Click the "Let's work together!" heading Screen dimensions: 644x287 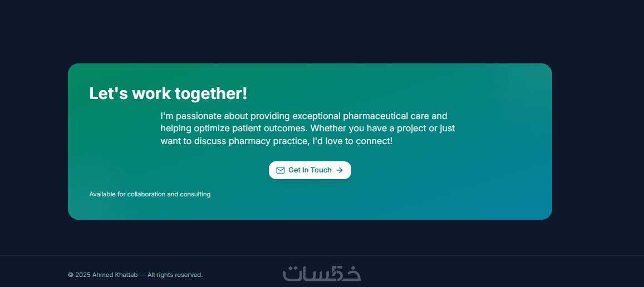coord(168,93)
